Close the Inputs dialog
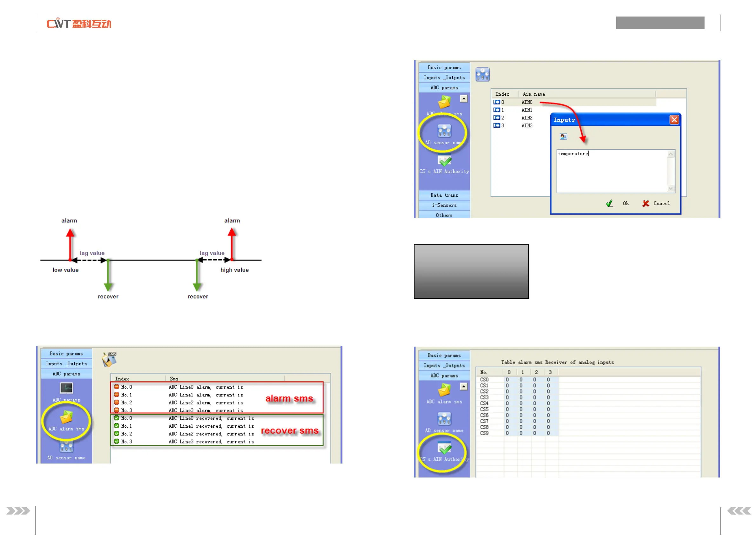Screen dimensions: 756x535 (674, 120)
